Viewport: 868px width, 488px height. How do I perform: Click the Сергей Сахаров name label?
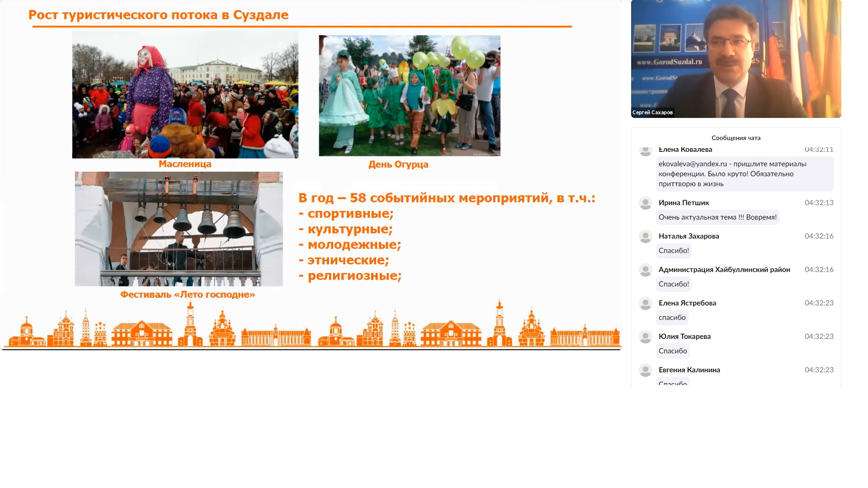(x=652, y=113)
